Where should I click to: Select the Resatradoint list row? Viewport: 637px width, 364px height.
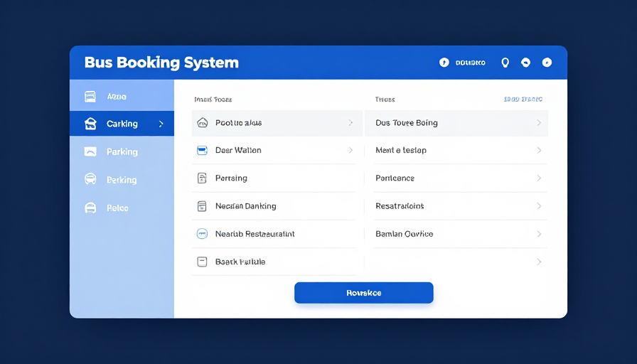(461, 206)
